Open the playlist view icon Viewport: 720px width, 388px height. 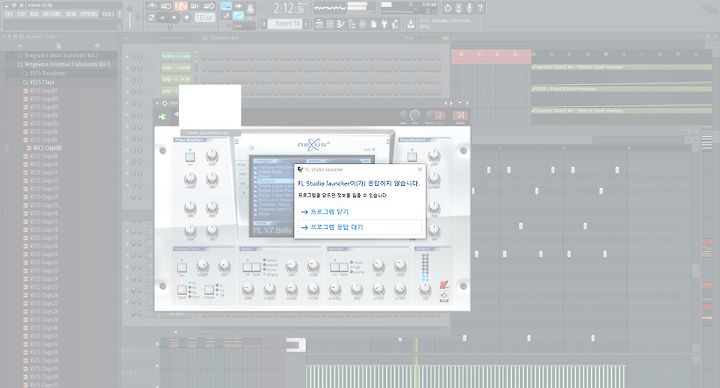point(319,24)
